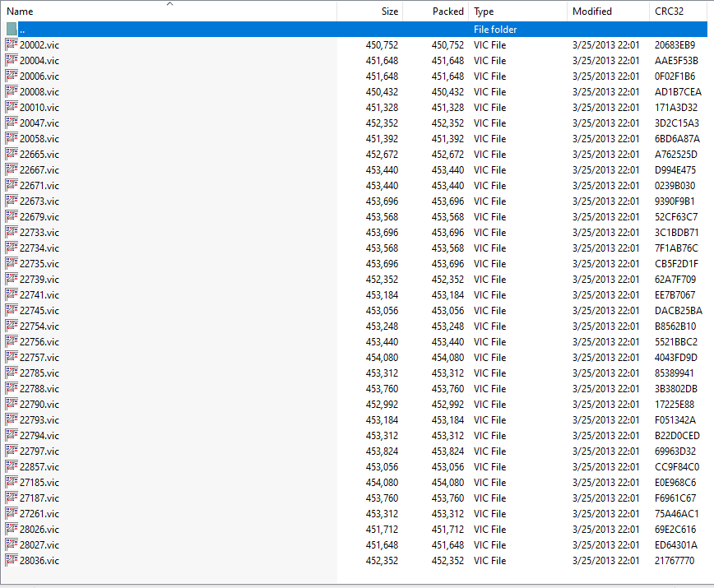
Task: Toggle the sort direction arrow above Name
Action: tap(169, 3)
